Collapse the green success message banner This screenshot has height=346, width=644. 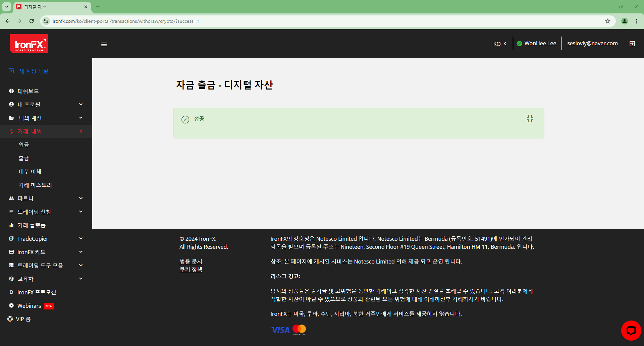(x=530, y=118)
